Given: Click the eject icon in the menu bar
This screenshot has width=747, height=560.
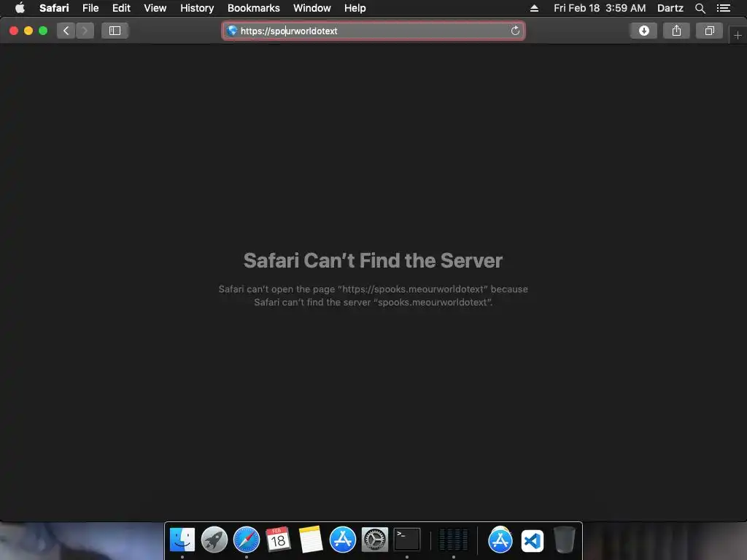Looking at the screenshot, I should pyautogui.click(x=534, y=8).
